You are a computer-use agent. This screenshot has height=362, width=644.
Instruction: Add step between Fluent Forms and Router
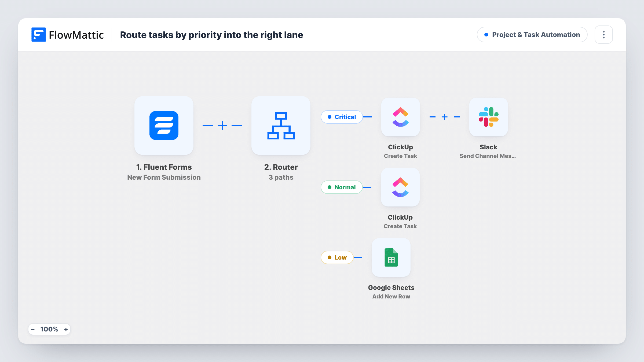(x=222, y=125)
